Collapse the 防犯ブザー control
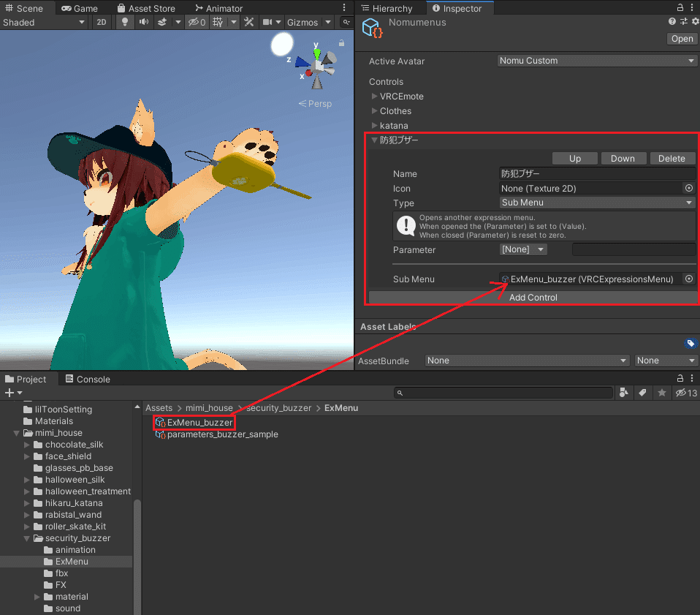 coord(375,140)
